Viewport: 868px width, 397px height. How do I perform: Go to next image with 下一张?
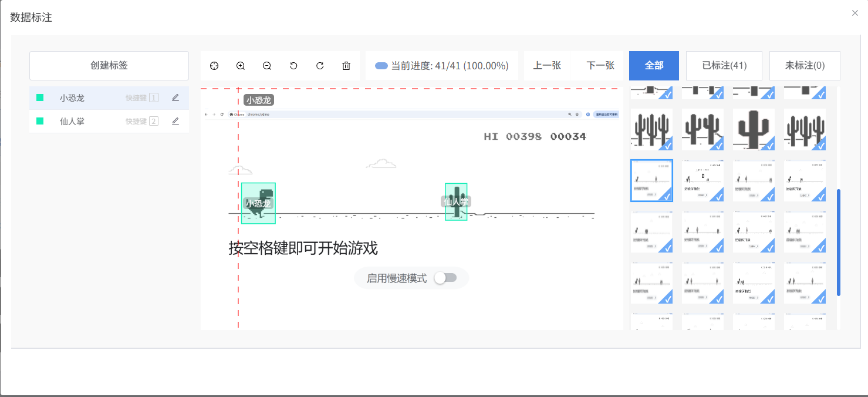[x=600, y=66]
